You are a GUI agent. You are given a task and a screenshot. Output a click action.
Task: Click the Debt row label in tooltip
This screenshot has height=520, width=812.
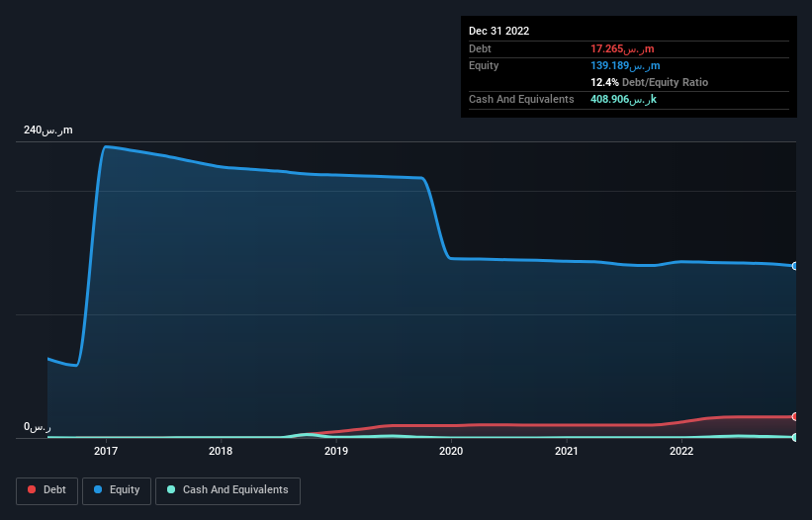[x=480, y=48]
